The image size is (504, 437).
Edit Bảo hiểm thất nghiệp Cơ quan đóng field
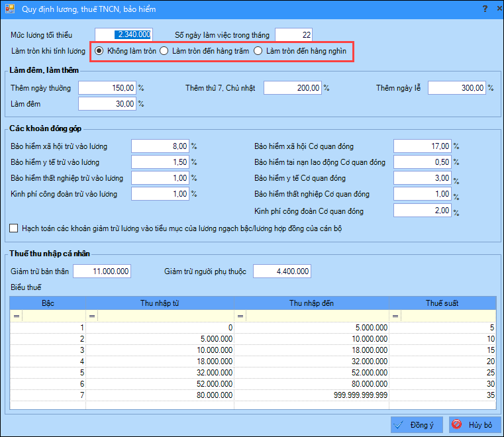click(x=423, y=194)
